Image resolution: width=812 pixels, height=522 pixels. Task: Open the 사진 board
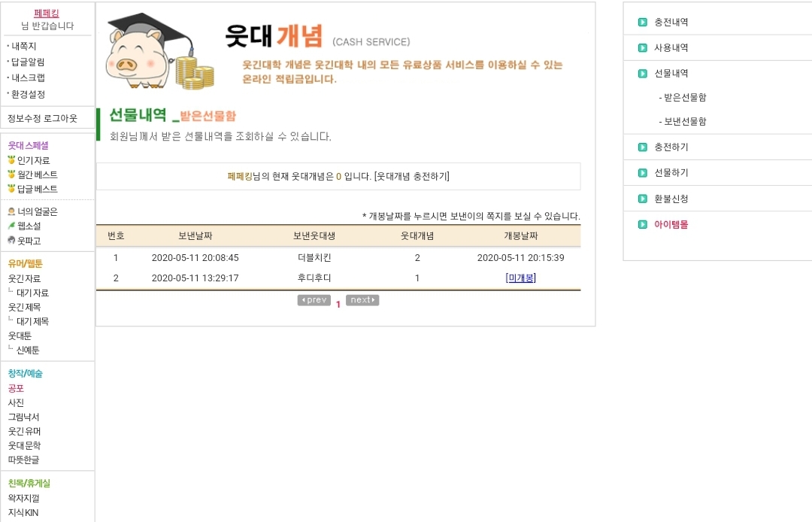click(16, 403)
